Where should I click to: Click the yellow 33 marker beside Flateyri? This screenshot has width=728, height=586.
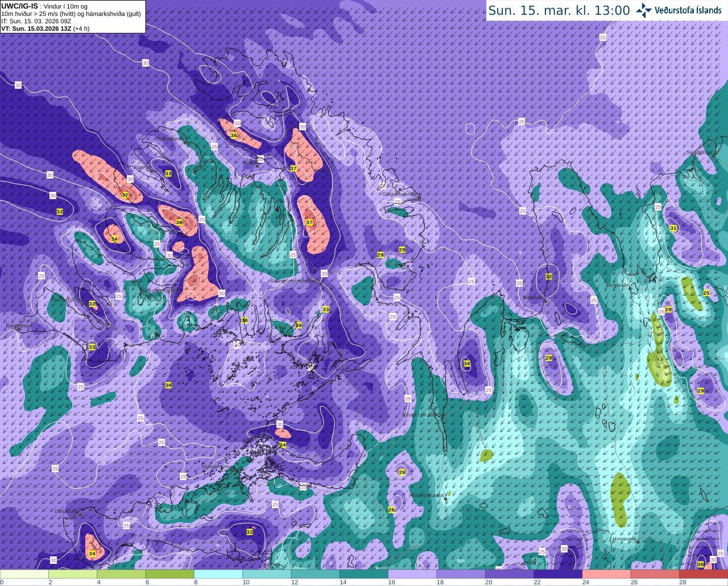pos(168,173)
